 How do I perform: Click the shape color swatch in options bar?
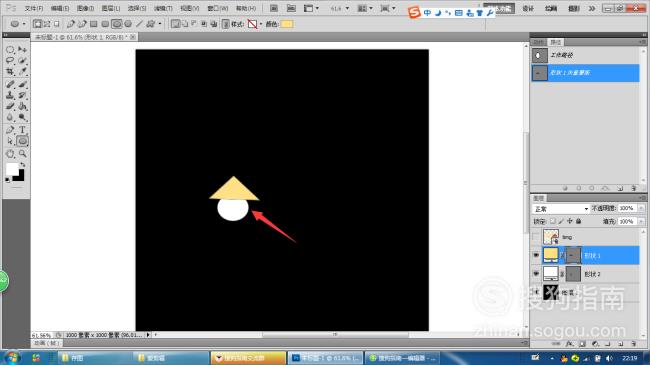pos(287,24)
